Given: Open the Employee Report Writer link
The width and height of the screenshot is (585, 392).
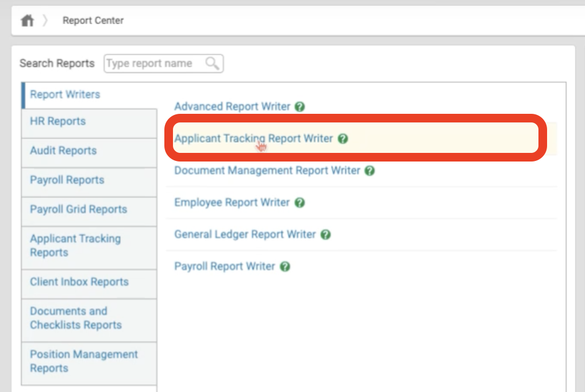Looking at the screenshot, I should click(232, 202).
